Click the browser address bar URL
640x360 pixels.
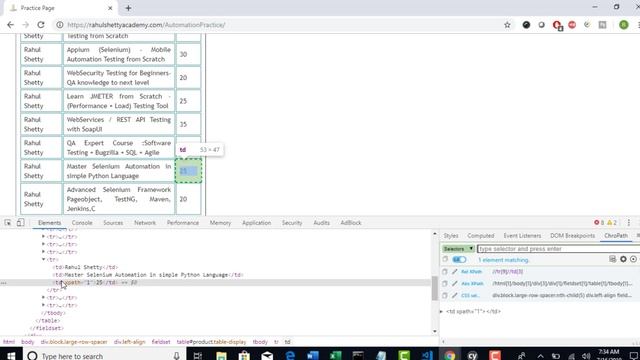146,25
